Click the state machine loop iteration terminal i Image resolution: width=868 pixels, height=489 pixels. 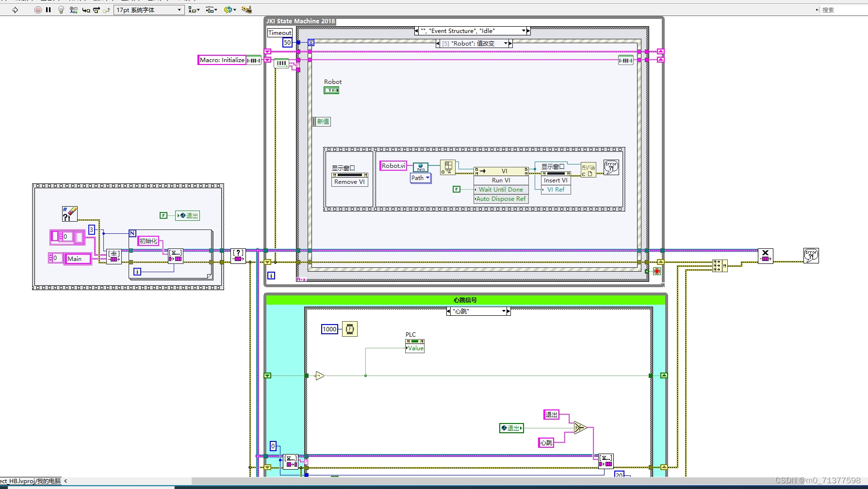[x=271, y=276]
